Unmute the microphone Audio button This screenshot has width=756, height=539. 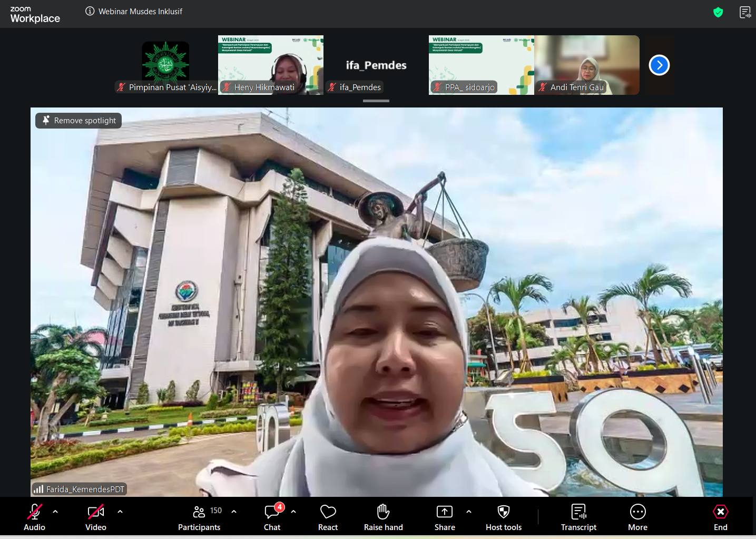[x=35, y=517]
